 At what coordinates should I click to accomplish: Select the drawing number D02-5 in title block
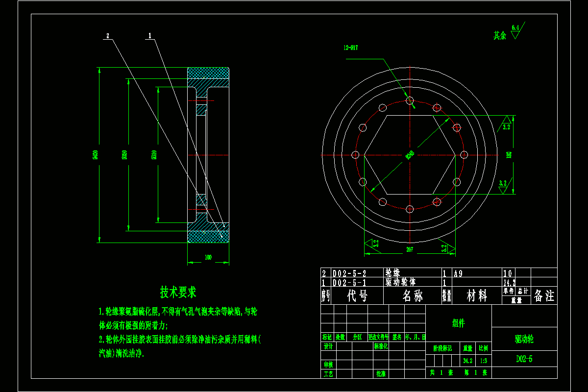click(524, 359)
